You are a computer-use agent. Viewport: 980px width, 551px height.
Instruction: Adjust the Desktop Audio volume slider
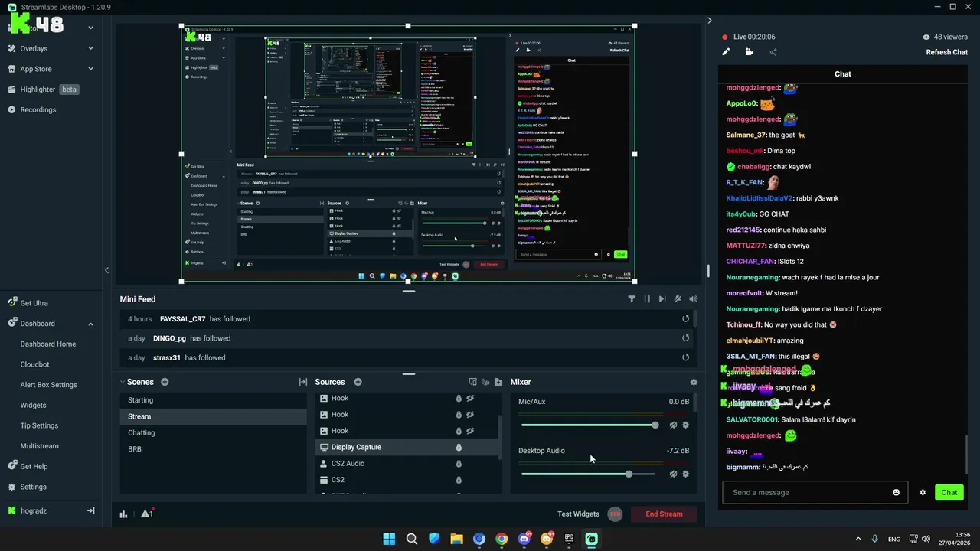(x=588, y=474)
